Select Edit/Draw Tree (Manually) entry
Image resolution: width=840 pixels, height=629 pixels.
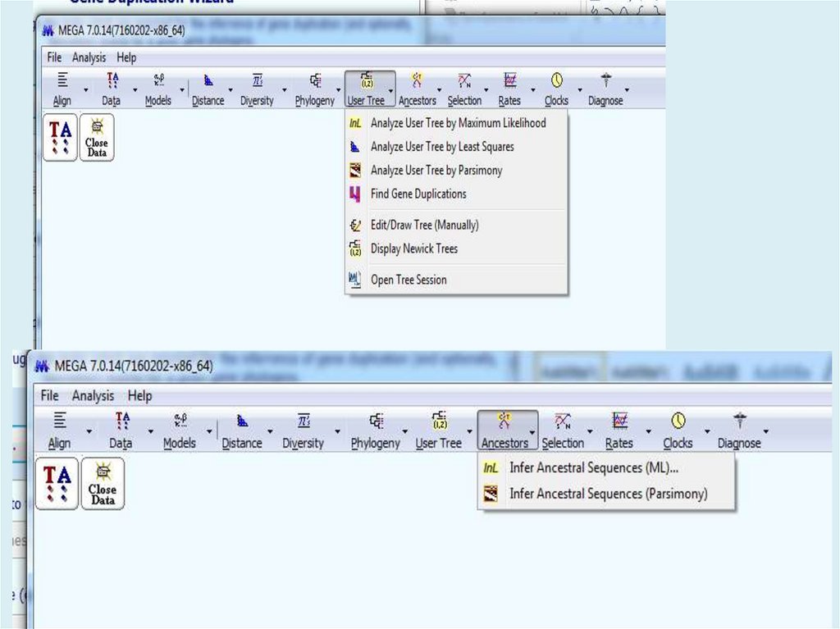coord(456,225)
